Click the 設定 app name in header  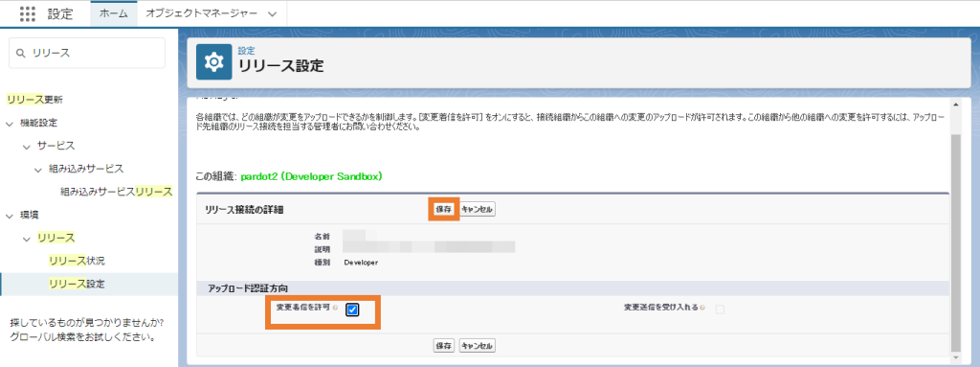tap(60, 14)
